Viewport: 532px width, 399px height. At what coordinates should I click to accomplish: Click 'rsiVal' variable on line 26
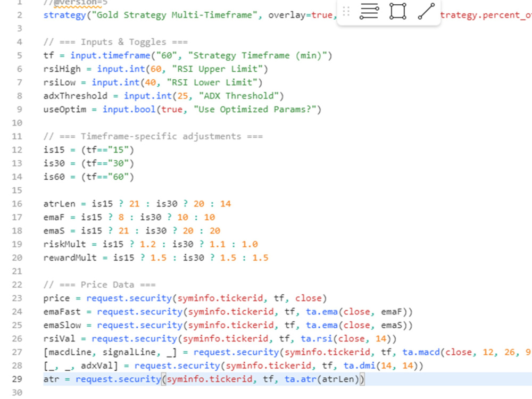(x=60, y=339)
